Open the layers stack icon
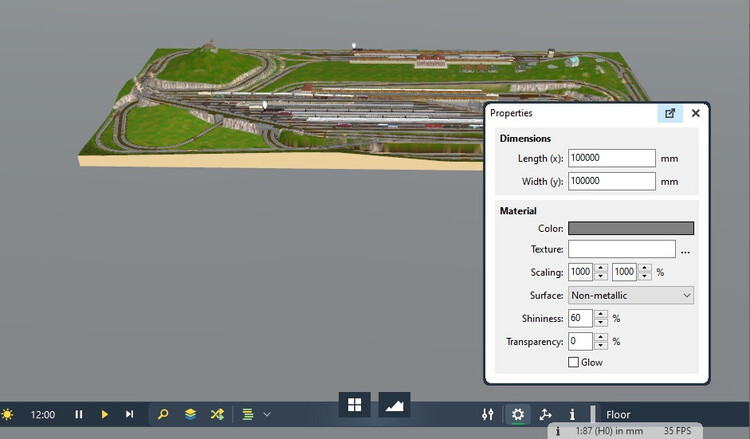 tap(190, 414)
